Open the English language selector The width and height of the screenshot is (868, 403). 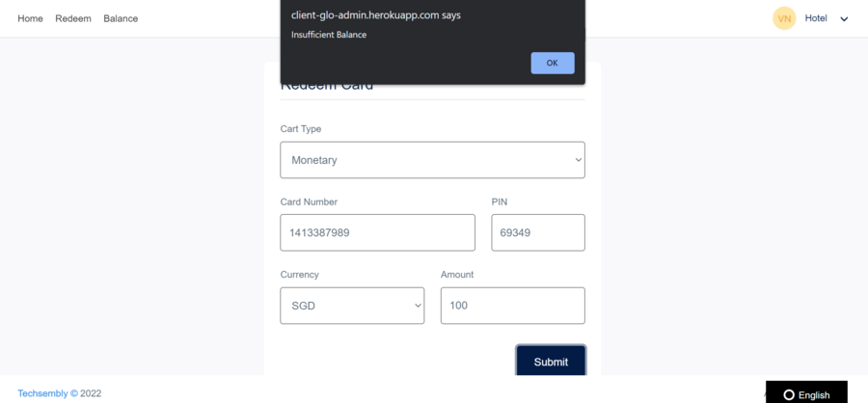coord(806,393)
